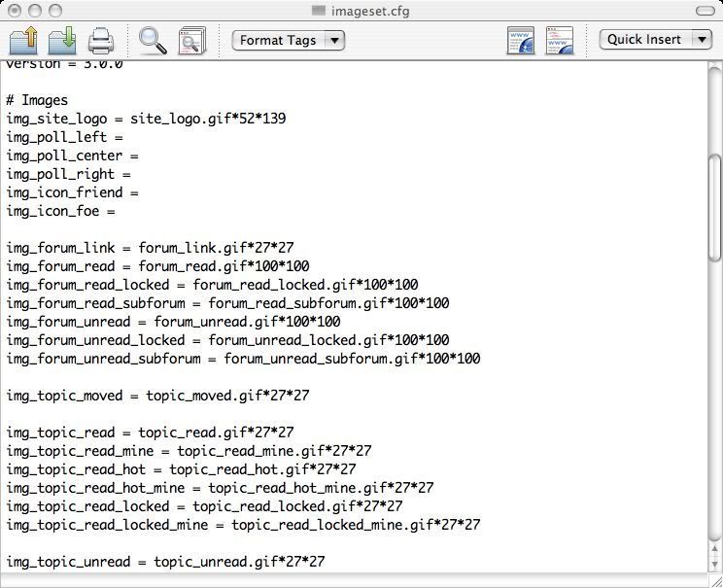Click the Format Tags dropdown arrow
Screen dimensions: 723x588
point(334,40)
